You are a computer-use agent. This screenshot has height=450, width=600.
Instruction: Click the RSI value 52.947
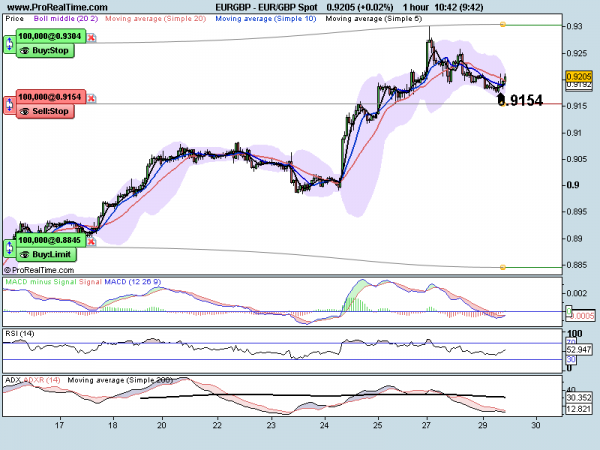(x=579, y=350)
